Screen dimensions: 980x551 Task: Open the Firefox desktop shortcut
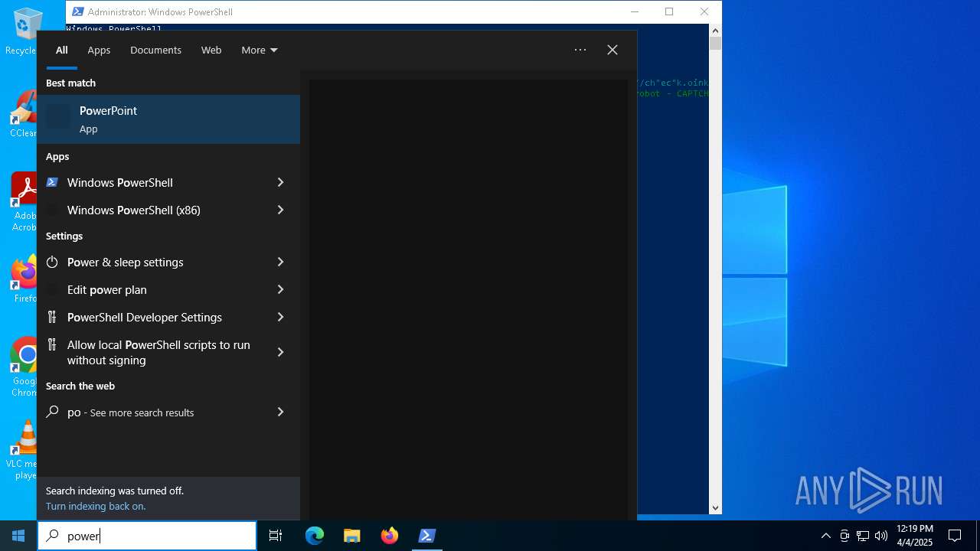[x=24, y=279]
